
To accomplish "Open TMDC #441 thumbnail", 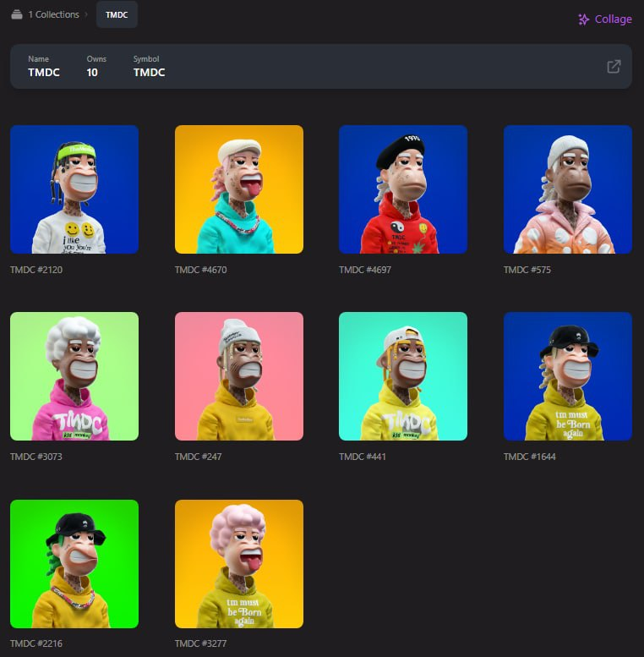I will [403, 376].
